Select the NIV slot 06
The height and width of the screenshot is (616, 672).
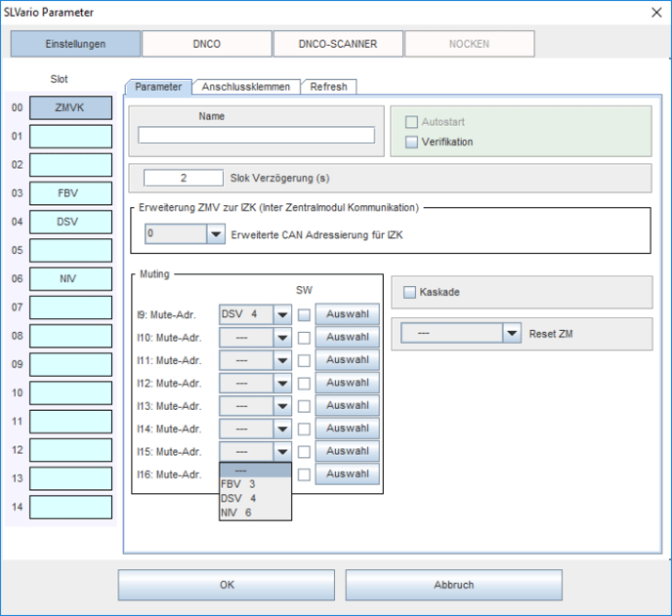pos(70,279)
